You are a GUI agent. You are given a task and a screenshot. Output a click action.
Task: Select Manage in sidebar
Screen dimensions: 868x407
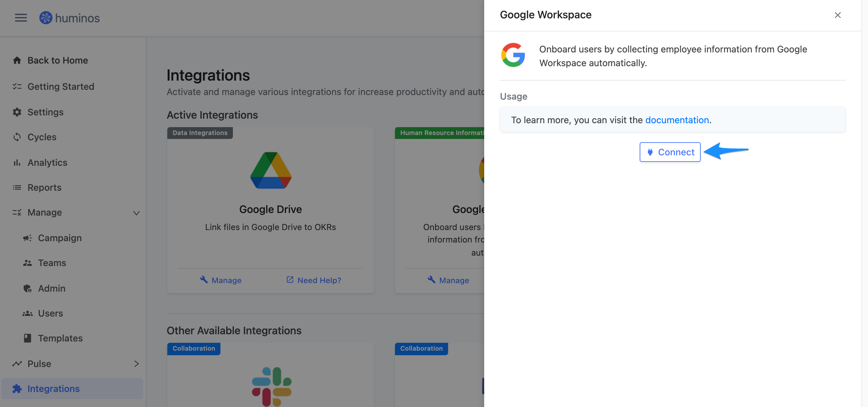(x=45, y=212)
